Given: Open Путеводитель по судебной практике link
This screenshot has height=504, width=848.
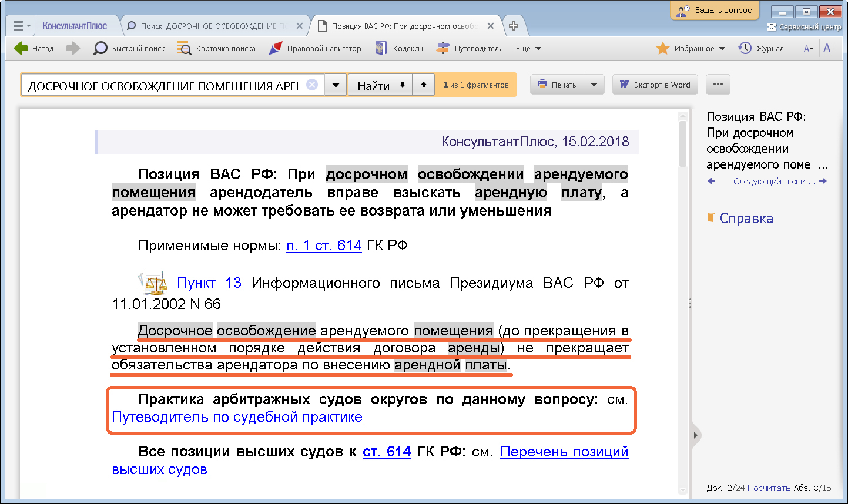Looking at the screenshot, I should click(x=237, y=418).
